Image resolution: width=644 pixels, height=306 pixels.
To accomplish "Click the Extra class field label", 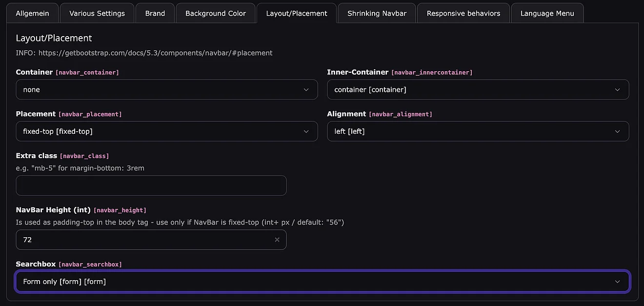I will 36,156.
